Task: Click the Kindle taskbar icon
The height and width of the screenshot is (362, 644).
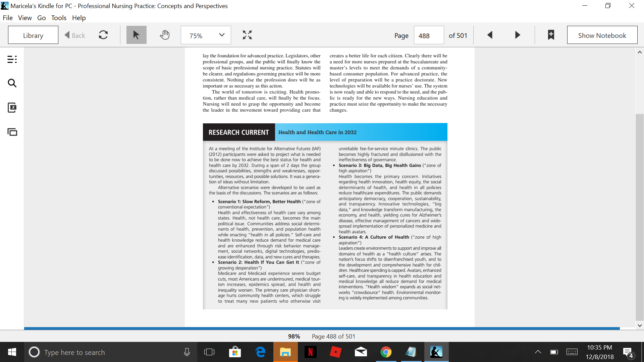Action: (x=436, y=352)
